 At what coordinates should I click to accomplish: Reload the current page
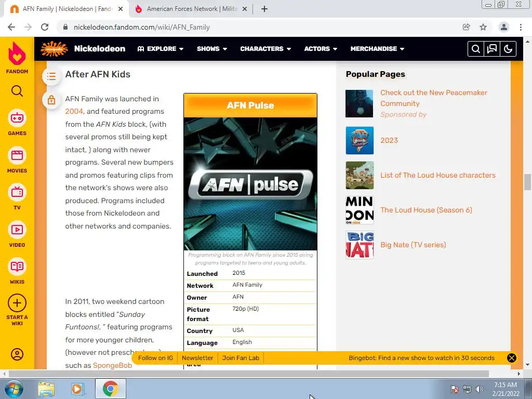45,27
